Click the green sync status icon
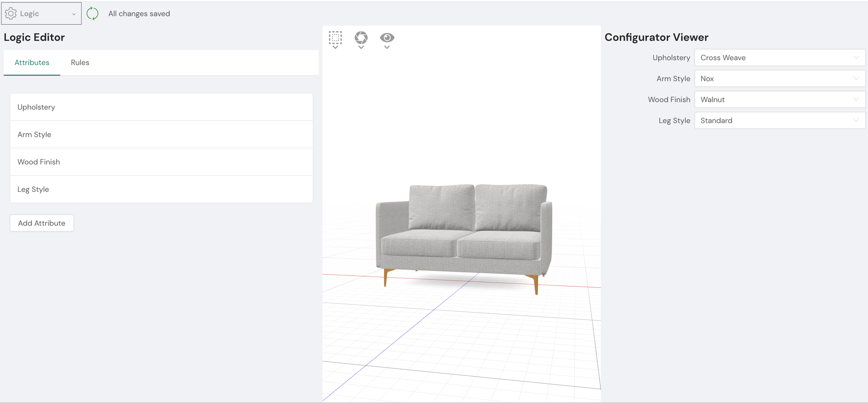The height and width of the screenshot is (403, 868). [92, 14]
